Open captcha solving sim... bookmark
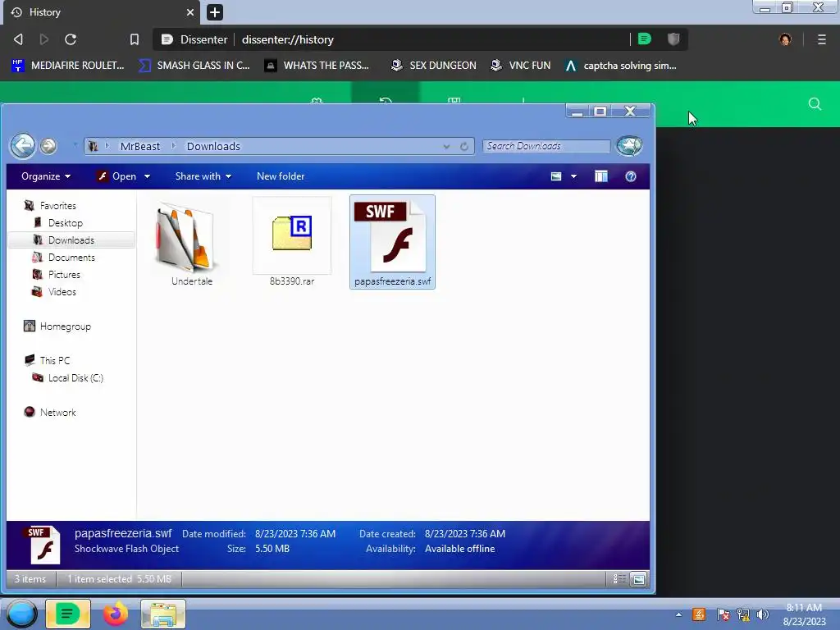 tap(621, 66)
